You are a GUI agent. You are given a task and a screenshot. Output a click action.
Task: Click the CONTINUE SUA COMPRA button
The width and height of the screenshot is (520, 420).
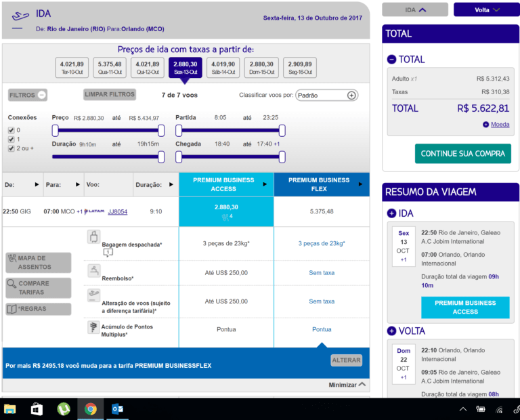[x=462, y=154]
